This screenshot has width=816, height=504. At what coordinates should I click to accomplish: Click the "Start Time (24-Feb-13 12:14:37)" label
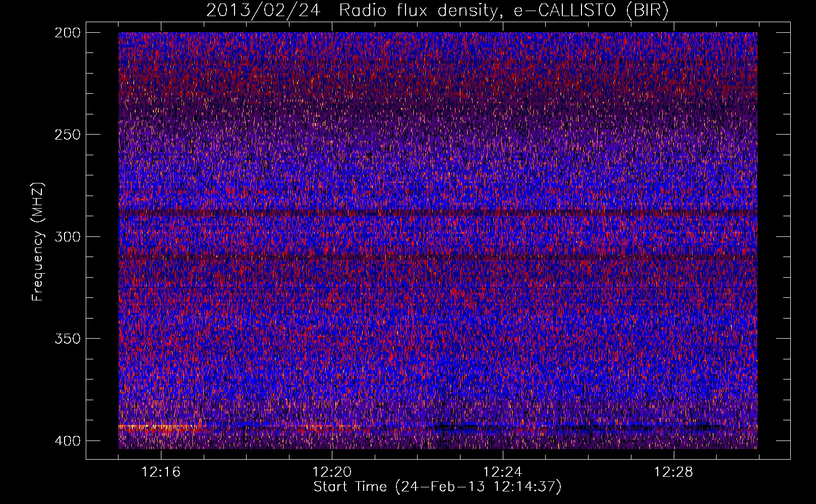coord(438,487)
